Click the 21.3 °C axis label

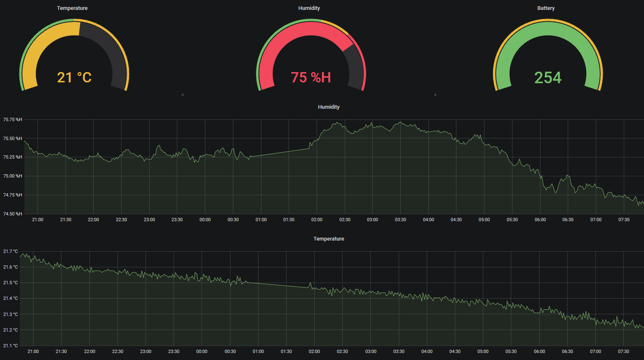pos(11,314)
